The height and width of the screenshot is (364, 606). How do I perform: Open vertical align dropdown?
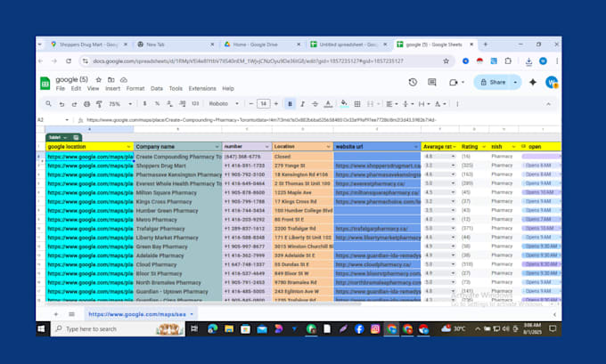408,103
